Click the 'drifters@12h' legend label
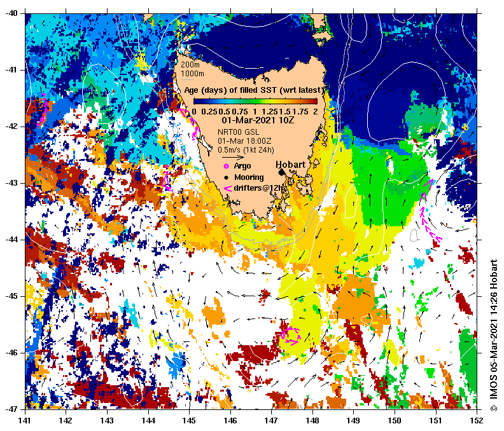This screenshot has width=504, height=431. tap(260, 188)
